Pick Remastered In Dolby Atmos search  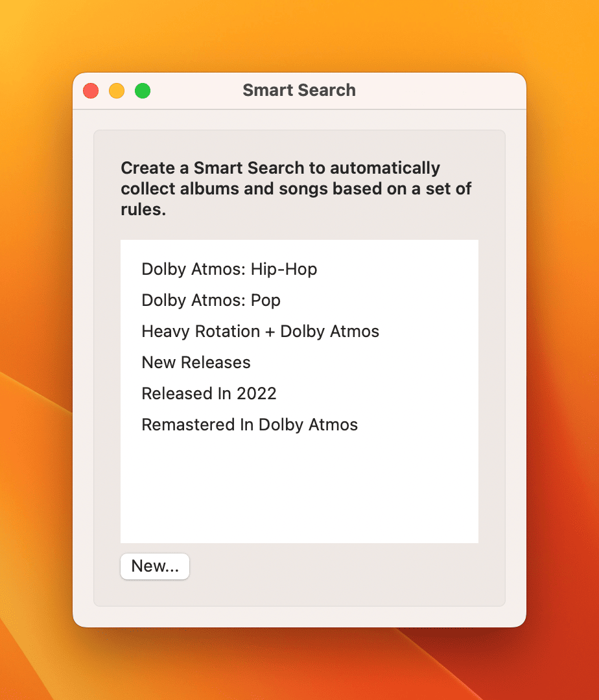[299, 425]
